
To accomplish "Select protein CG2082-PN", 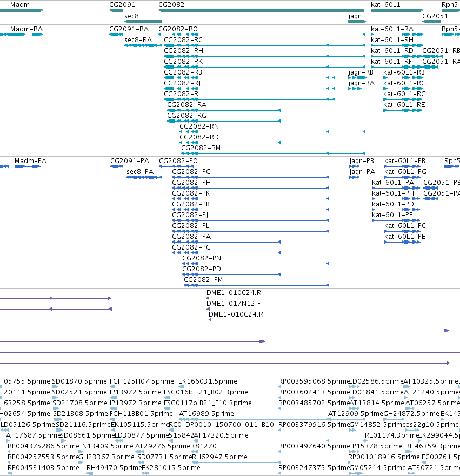I will click(x=202, y=258).
